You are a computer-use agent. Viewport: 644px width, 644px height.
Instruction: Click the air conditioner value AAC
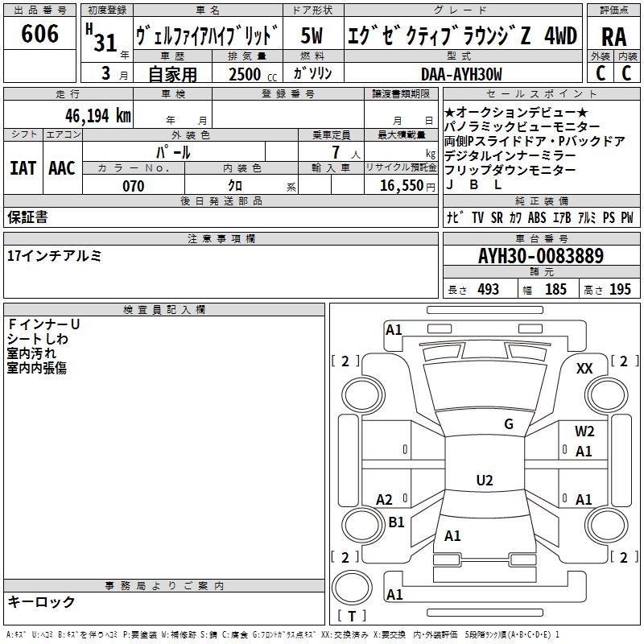click(62, 168)
